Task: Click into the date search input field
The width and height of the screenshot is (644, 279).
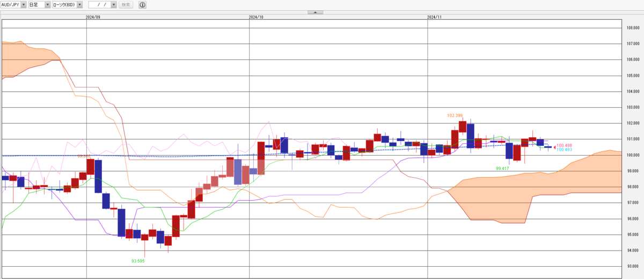Action: tap(99, 5)
